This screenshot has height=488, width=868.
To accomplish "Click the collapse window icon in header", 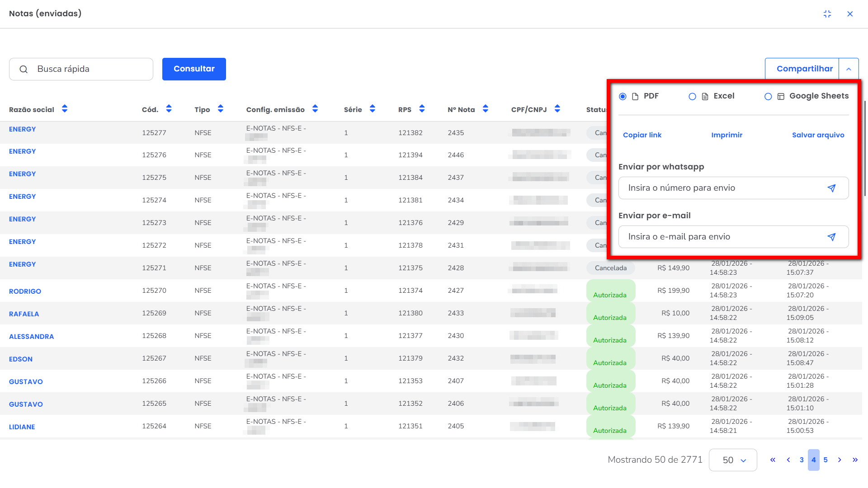I will [827, 14].
